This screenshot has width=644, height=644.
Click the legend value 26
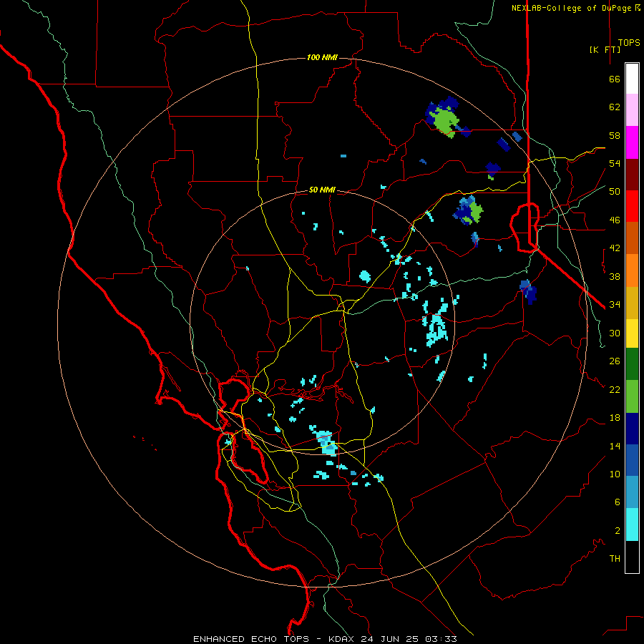(x=615, y=361)
